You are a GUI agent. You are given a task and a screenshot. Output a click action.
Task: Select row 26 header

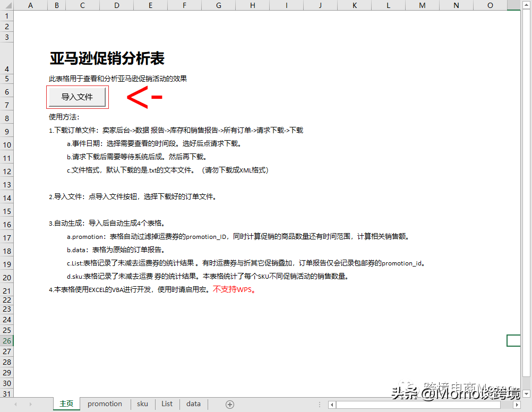click(x=7, y=341)
